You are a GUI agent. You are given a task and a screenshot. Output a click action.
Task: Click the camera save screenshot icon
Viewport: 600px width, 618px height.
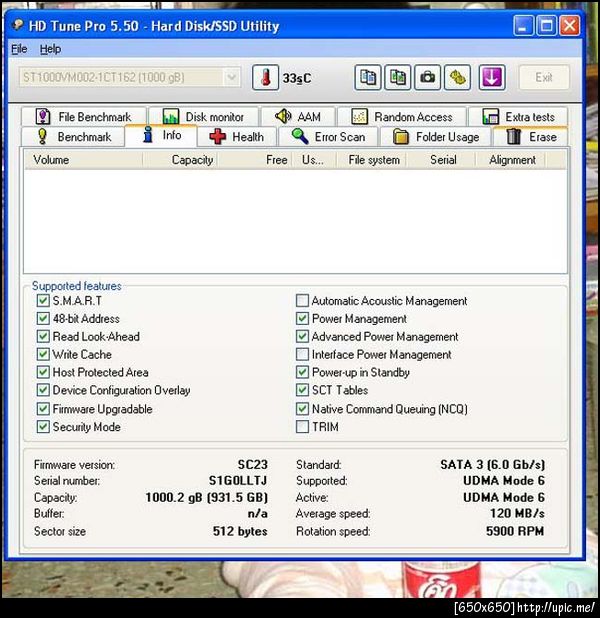click(427, 78)
